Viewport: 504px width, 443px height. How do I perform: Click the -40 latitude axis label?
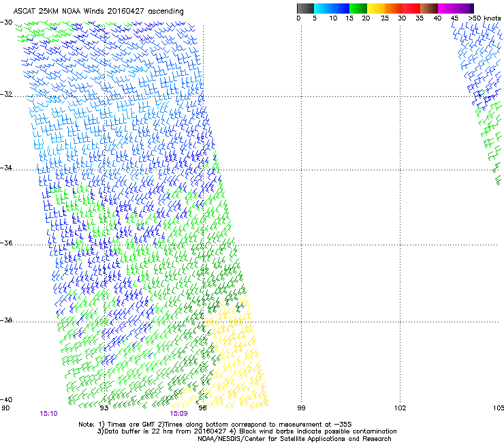coord(6,399)
